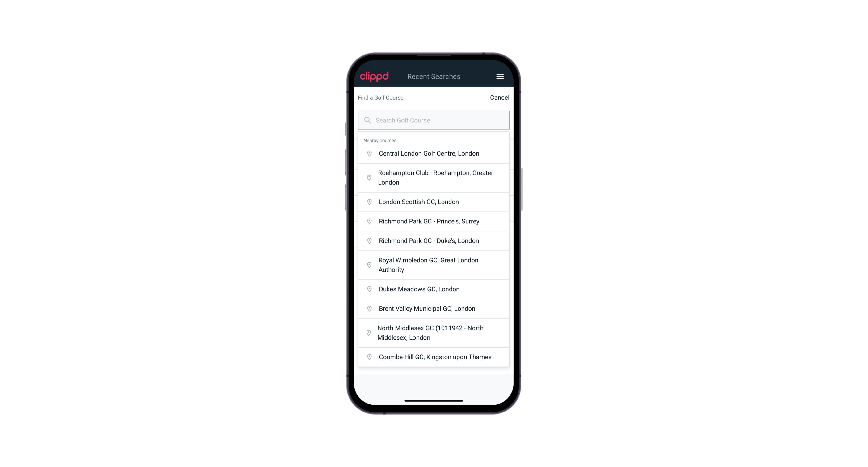Image resolution: width=868 pixels, height=467 pixels.
Task: View Recent Searches header section
Action: [x=434, y=76]
